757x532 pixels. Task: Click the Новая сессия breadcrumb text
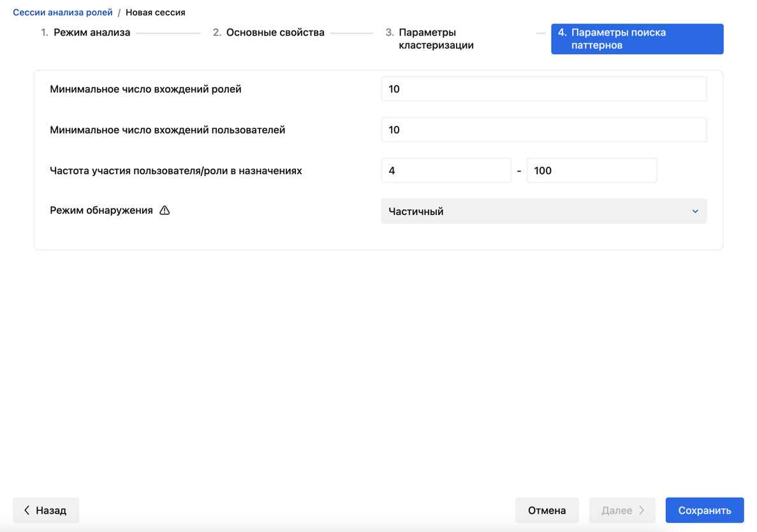click(156, 13)
